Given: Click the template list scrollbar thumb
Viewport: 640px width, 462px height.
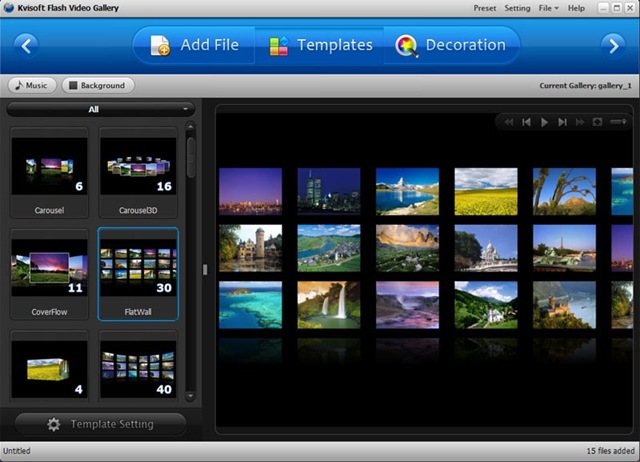Looking at the screenshot, I should pyautogui.click(x=191, y=158).
